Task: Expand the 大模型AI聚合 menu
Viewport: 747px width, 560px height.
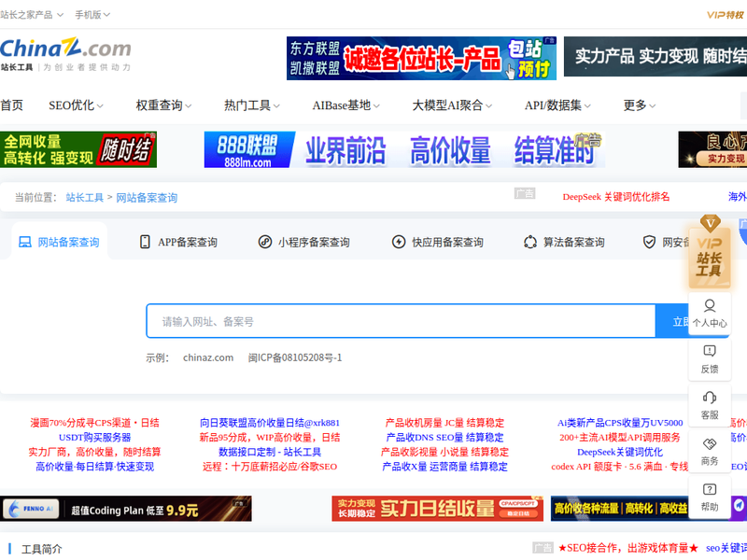Action: tap(452, 105)
